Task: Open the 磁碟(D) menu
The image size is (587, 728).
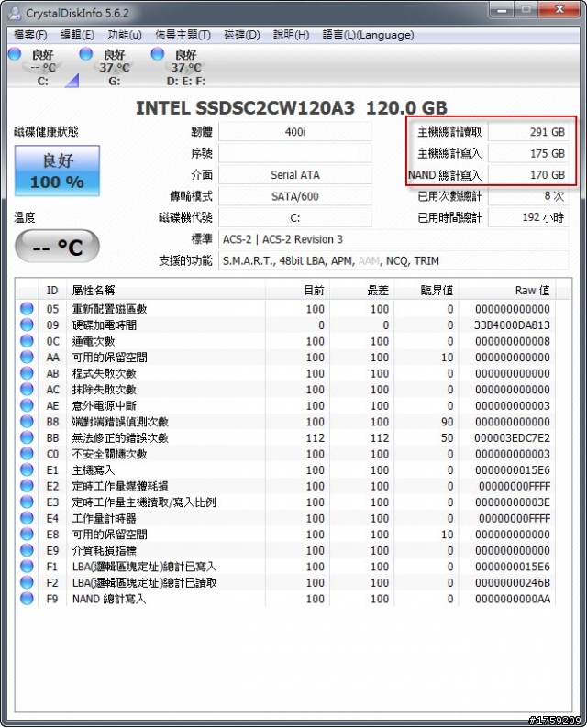Action: [241, 35]
